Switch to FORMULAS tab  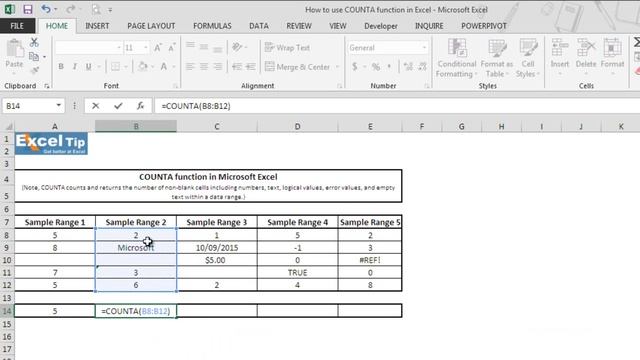tap(212, 26)
